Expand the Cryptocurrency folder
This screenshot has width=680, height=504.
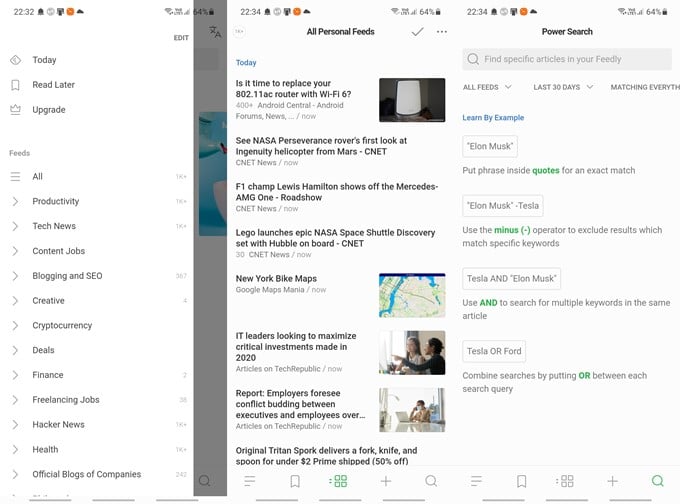pyautogui.click(x=15, y=325)
